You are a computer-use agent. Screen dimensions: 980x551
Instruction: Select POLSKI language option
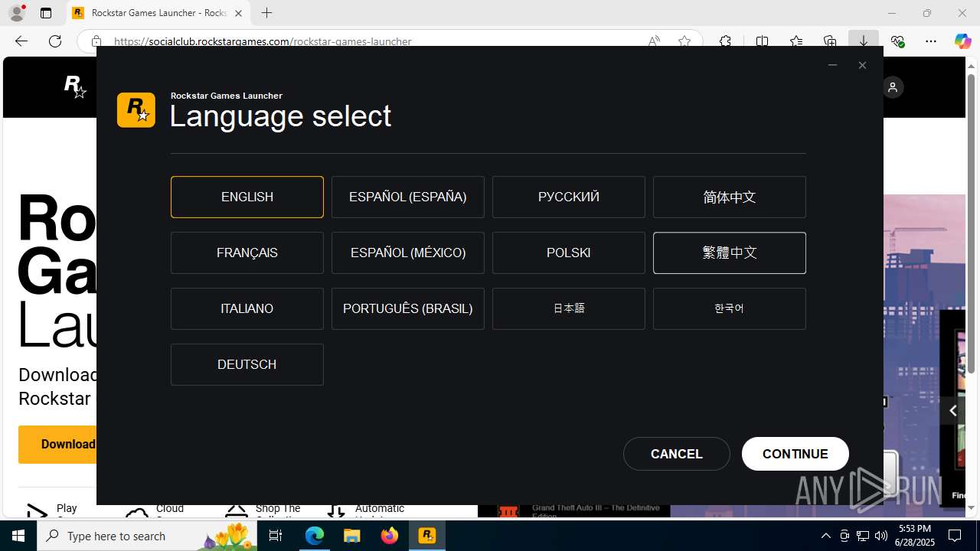coord(569,253)
